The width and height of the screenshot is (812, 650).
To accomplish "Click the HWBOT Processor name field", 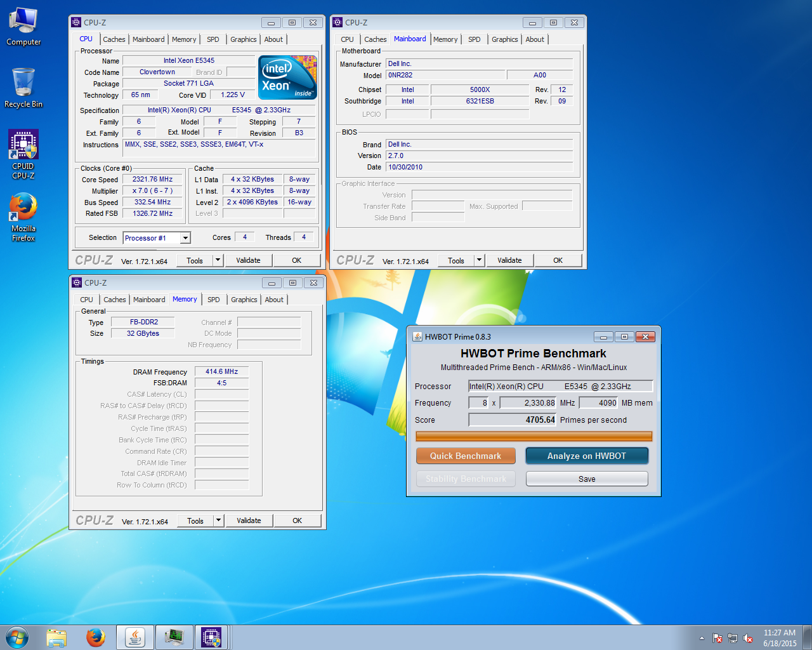I will point(560,386).
